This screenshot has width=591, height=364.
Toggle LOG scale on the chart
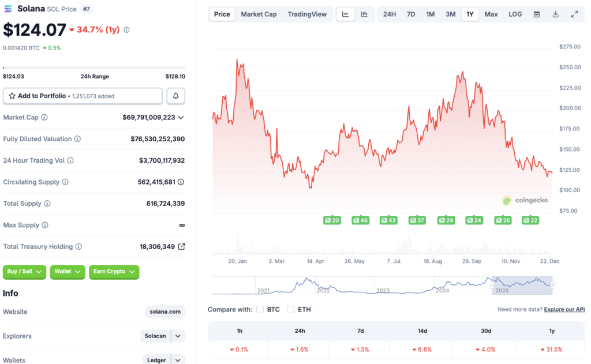click(x=515, y=14)
